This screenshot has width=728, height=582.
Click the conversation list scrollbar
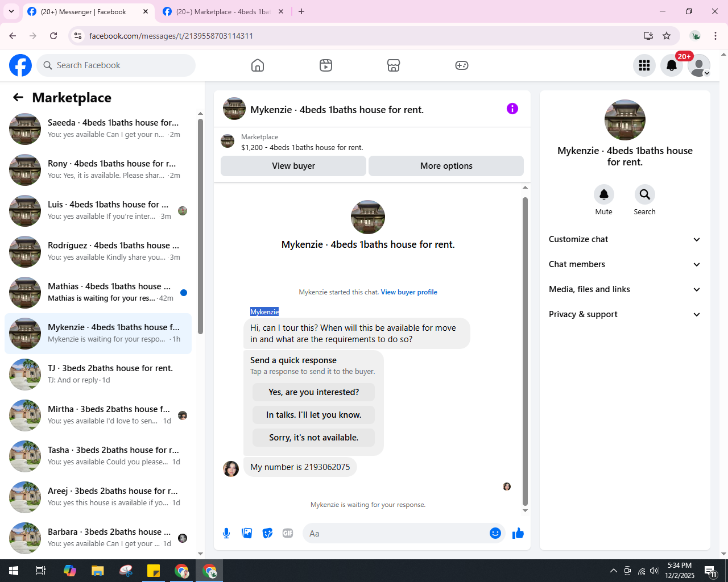pyautogui.click(x=200, y=227)
